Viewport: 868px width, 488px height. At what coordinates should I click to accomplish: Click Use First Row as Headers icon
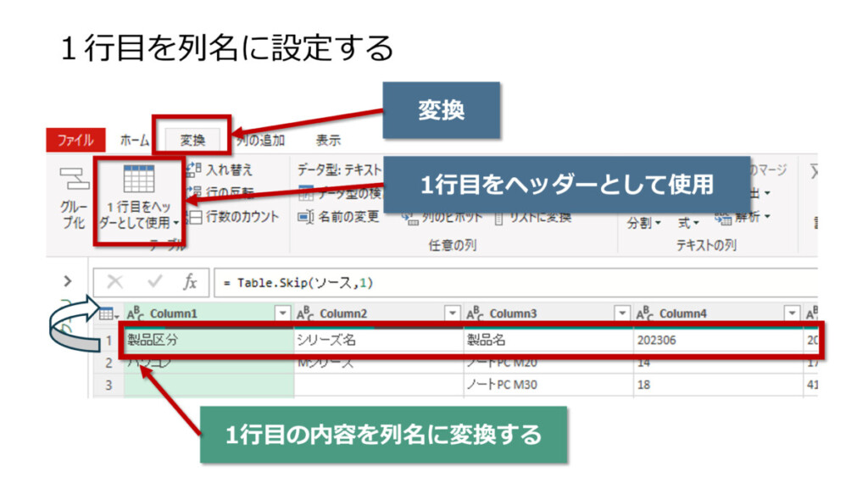point(138,179)
